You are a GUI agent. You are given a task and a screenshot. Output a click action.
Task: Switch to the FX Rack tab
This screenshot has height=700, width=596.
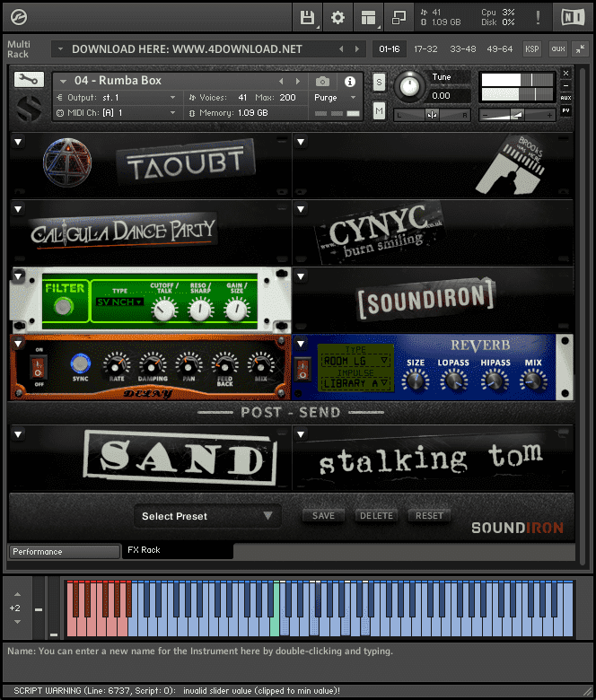coord(178,550)
